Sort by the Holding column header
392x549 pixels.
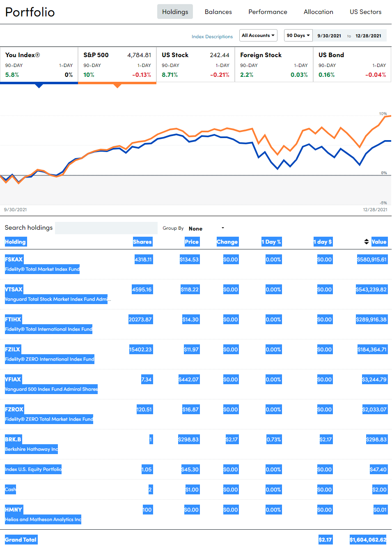16,242
